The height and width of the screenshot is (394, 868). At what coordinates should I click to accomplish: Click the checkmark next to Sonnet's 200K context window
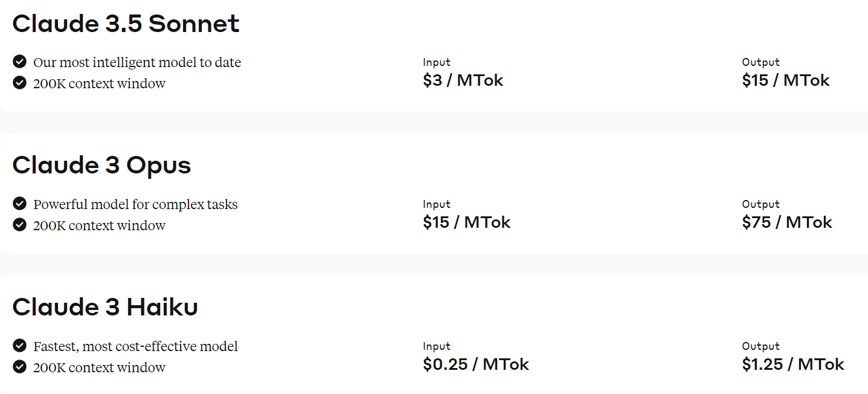click(x=19, y=83)
